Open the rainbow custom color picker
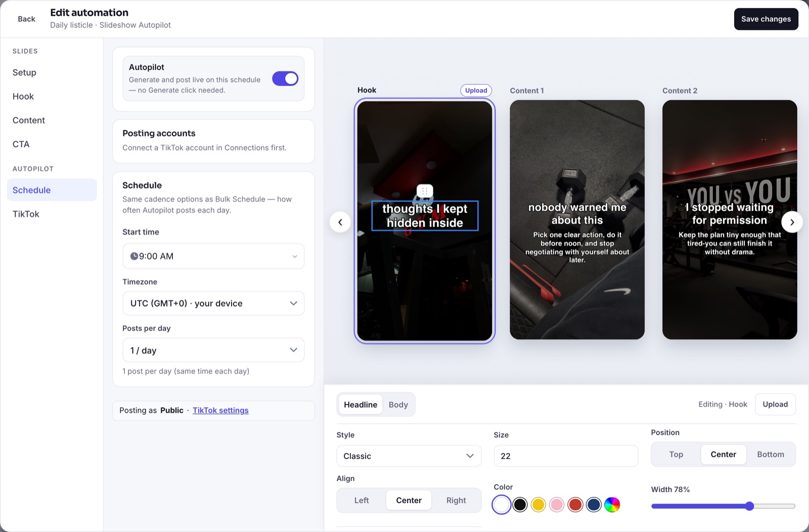Screen dimensions: 809x532 click(612, 505)
